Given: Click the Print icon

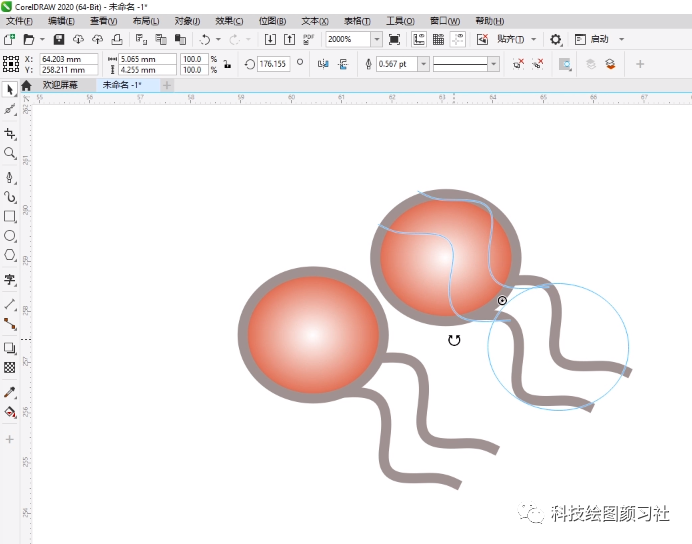Looking at the screenshot, I should pyautogui.click(x=117, y=39).
